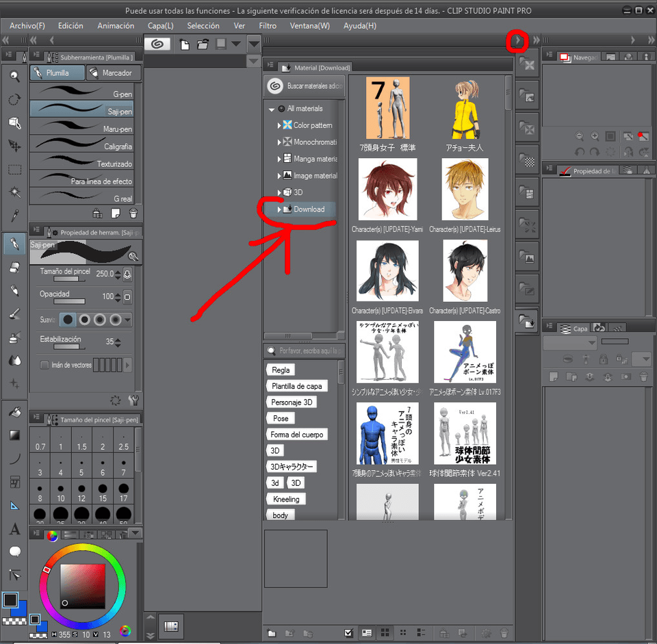Select the third Suavizado anti-aliasing option
Viewport: 657px width, 644px height.
pos(100,320)
